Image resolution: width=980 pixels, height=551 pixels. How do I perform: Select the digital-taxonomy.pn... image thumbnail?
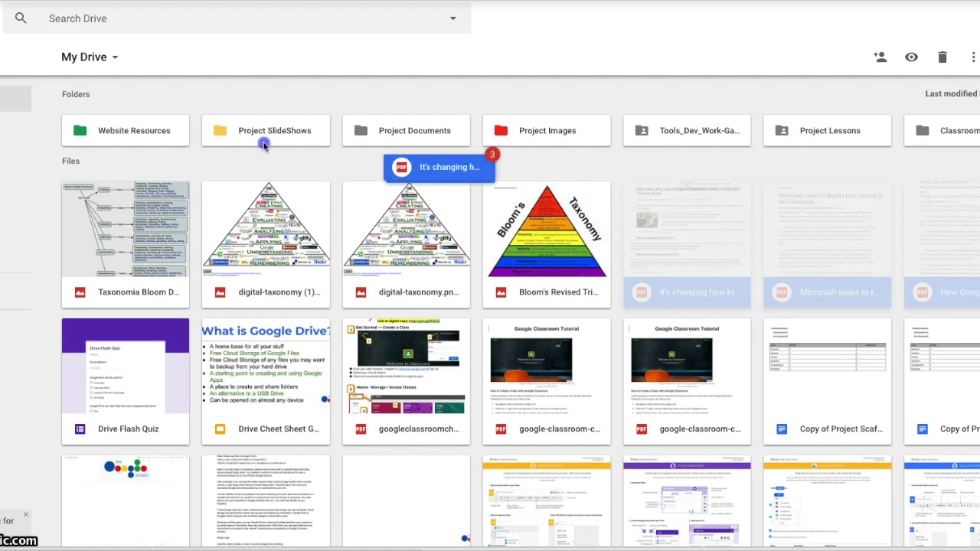[x=407, y=230]
